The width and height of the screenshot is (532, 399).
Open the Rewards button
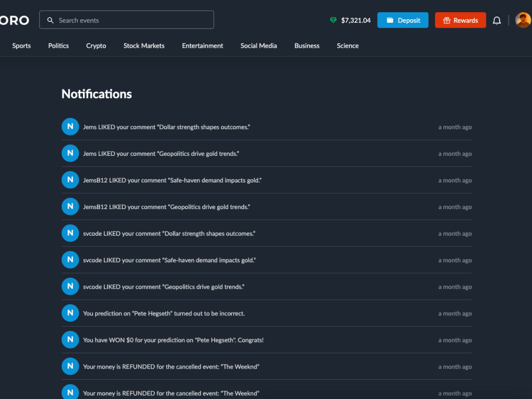point(460,20)
